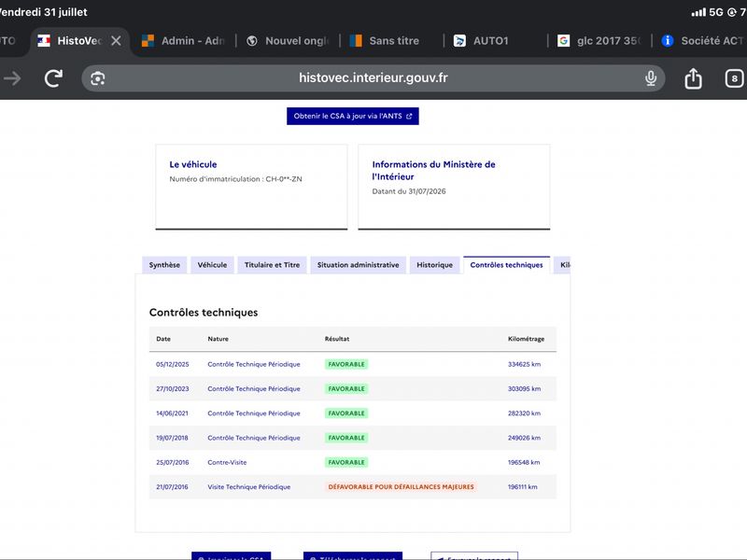Tap the microphone icon in address bar
Viewport: 747px width, 560px height.
click(x=651, y=78)
